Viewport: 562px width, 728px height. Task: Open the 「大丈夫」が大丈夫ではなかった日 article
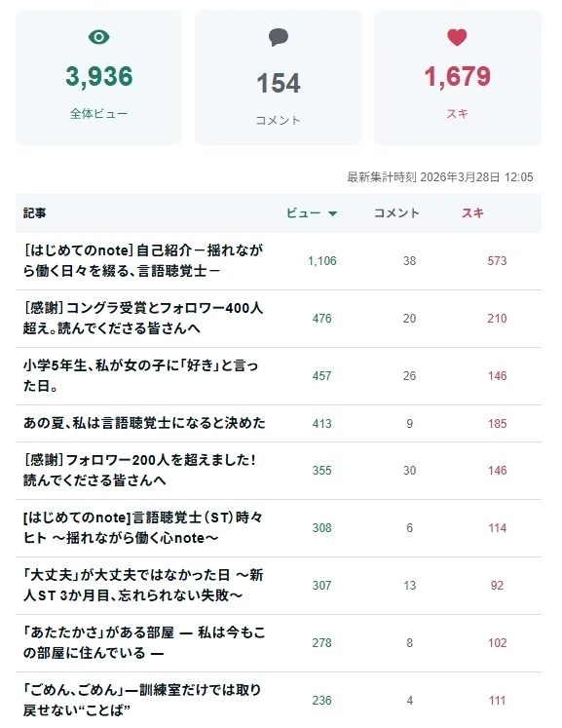click(x=143, y=585)
